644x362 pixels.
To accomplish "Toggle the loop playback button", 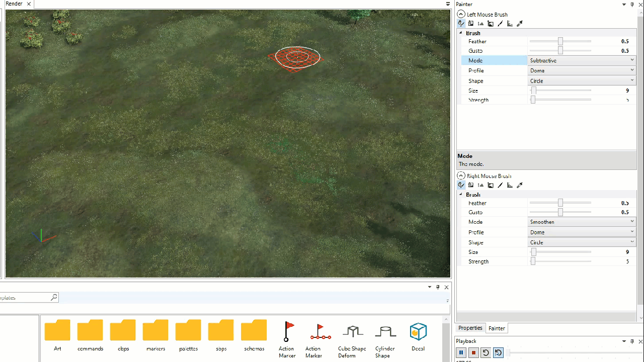I will (498, 353).
